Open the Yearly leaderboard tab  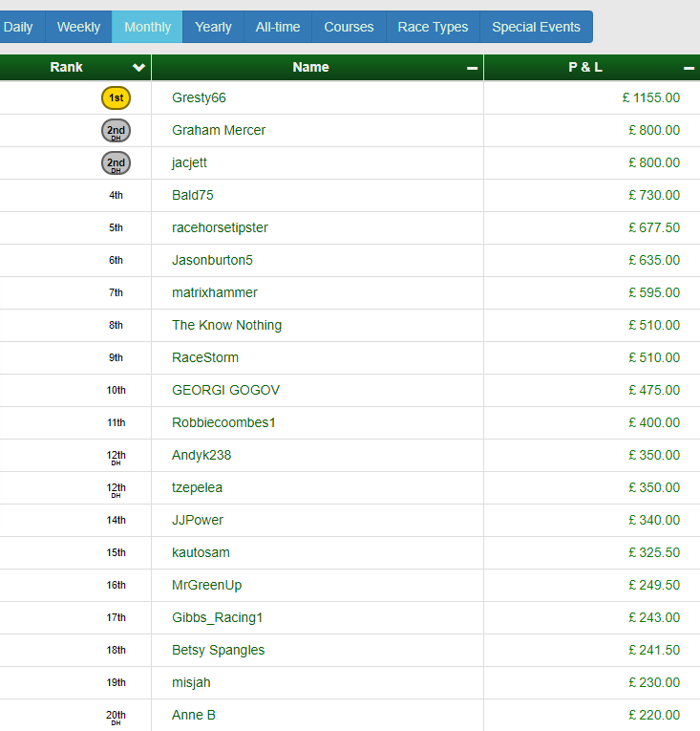click(x=213, y=27)
